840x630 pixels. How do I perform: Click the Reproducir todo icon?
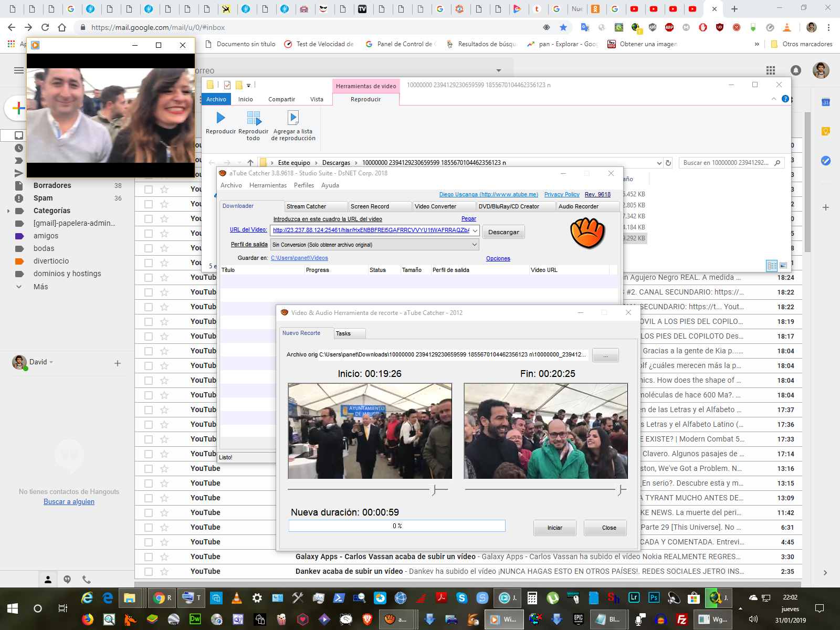click(253, 118)
